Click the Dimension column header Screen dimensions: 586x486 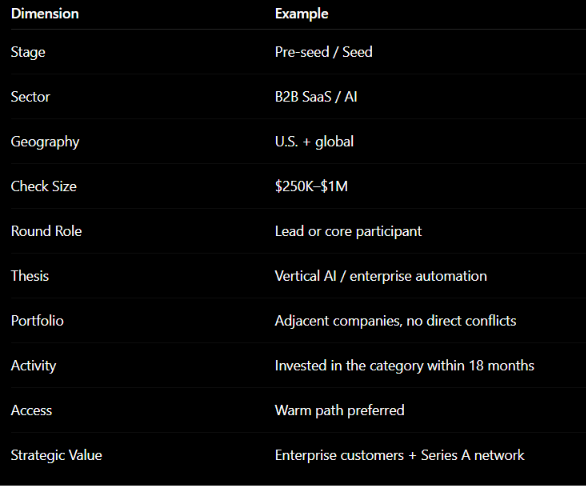point(45,14)
